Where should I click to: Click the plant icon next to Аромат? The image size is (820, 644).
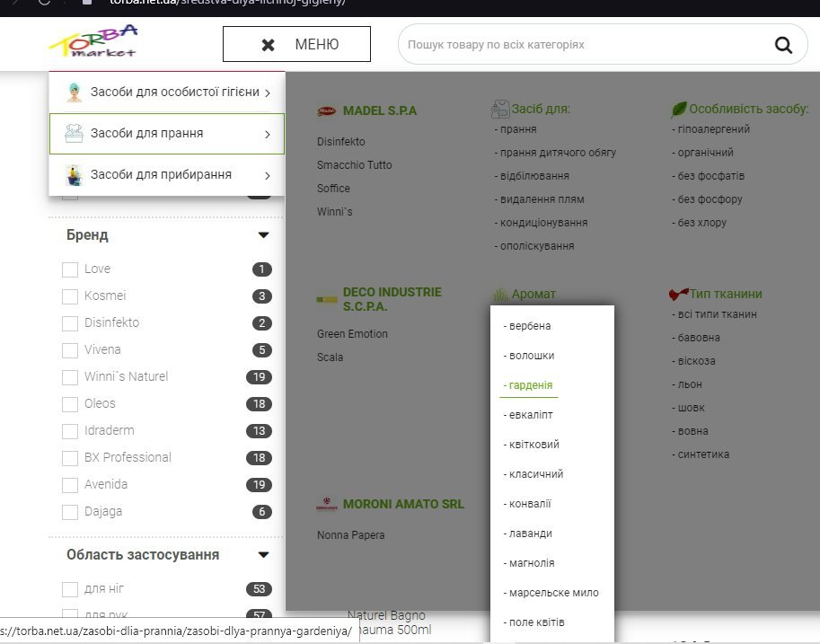tap(501, 295)
